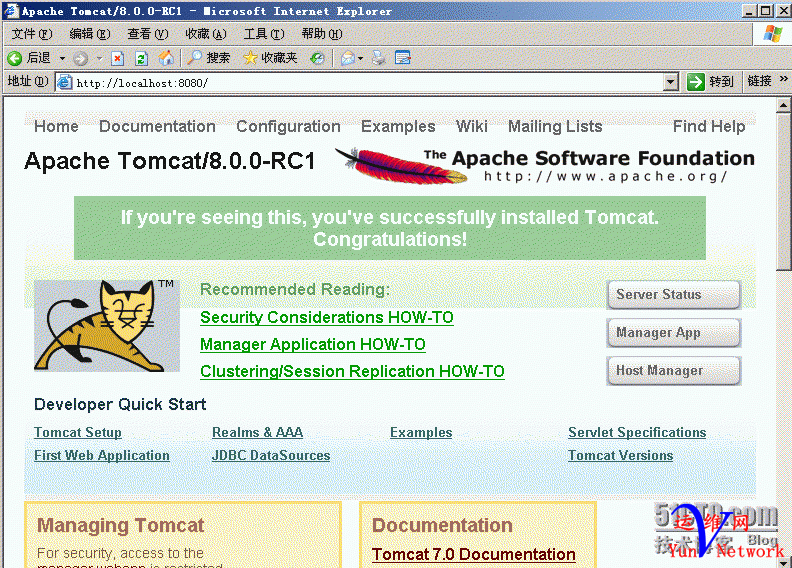Image resolution: width=792 pixels, height=568 pixels.
Task: Click the Tomcat cat logo image
Action: click(x=107, y=326)
